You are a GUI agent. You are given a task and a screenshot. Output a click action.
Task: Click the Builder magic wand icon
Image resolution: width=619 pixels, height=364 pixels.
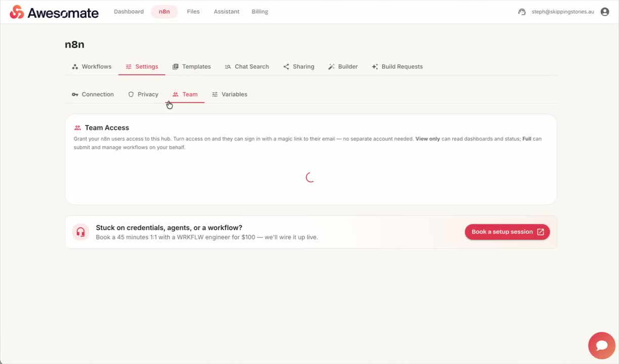coord(331,67)
